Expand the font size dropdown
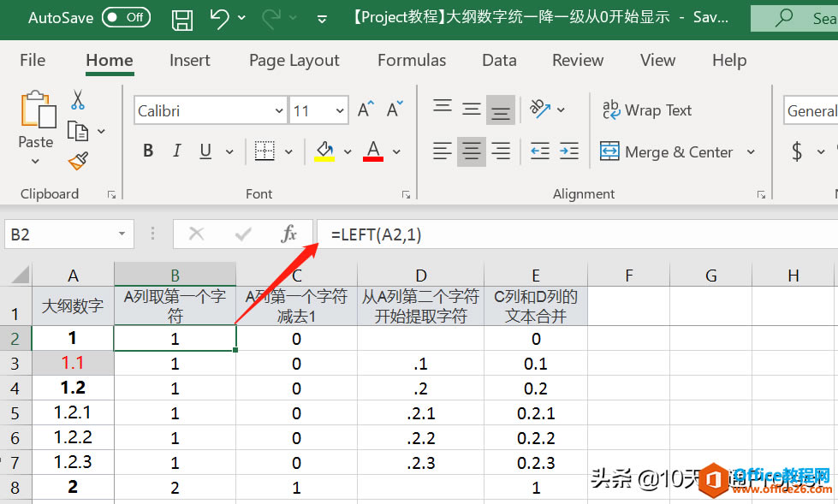The image size is (838, 504). pyautogui.click(x=340, y=110)
